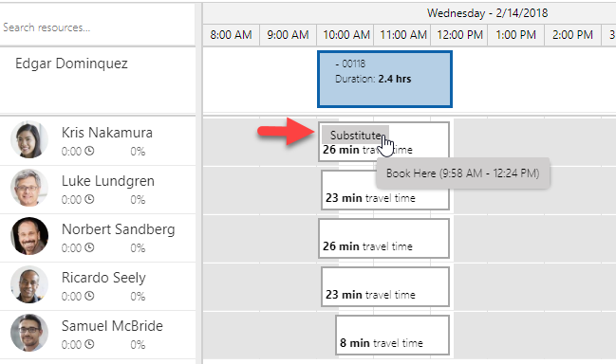The height and width of the screenshot is (364, 616).
Task: Click the Wednesday 2/14/2018 date header
Action: pos(487,13)
